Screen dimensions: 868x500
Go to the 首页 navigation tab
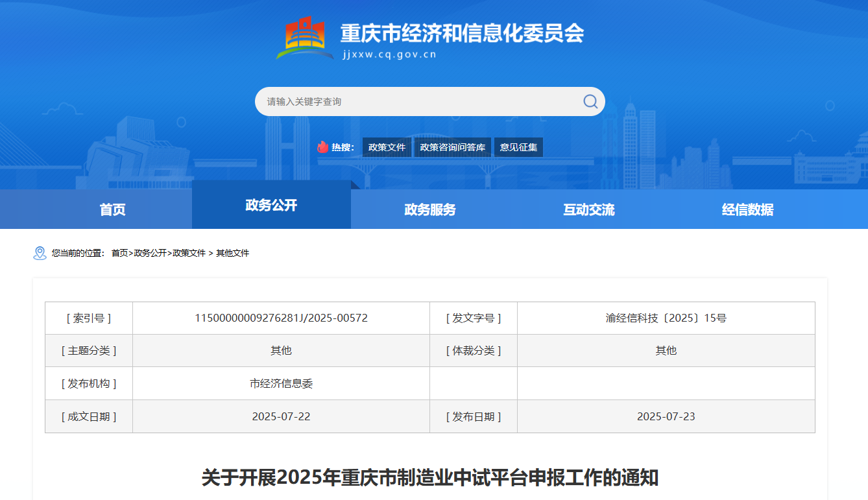tap(112, 209)
